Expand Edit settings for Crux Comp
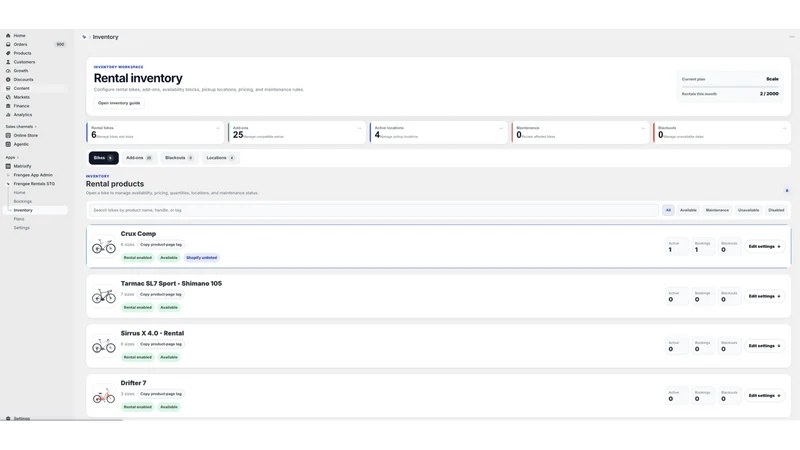 pyautogui.click(x=764, y=246)
